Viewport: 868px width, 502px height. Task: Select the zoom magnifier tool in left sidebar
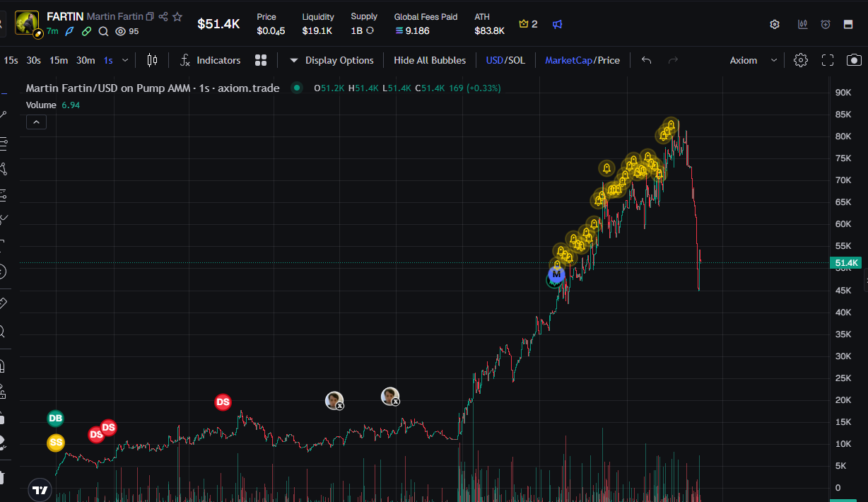click(4, 332)
